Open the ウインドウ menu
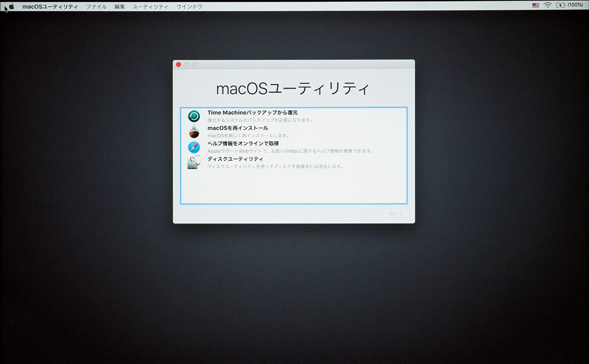 point(189,6)
